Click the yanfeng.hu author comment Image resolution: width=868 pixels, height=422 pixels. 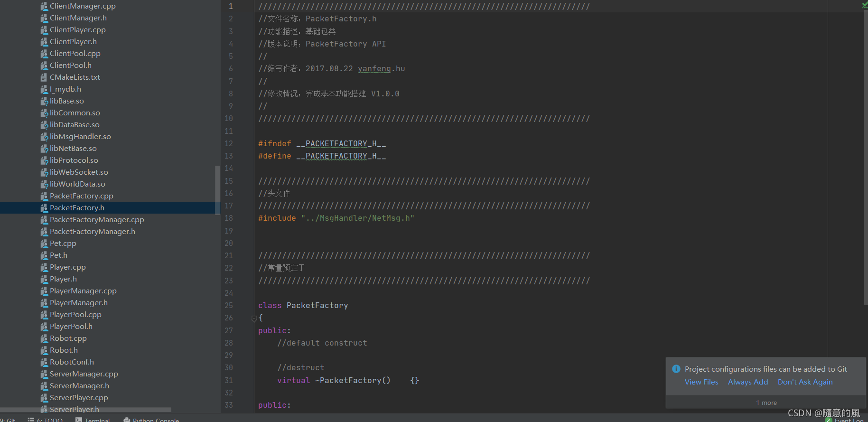point(381,69)
